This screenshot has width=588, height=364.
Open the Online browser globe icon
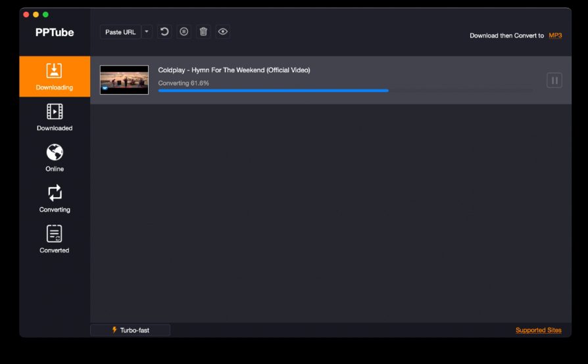coord(55,158)
